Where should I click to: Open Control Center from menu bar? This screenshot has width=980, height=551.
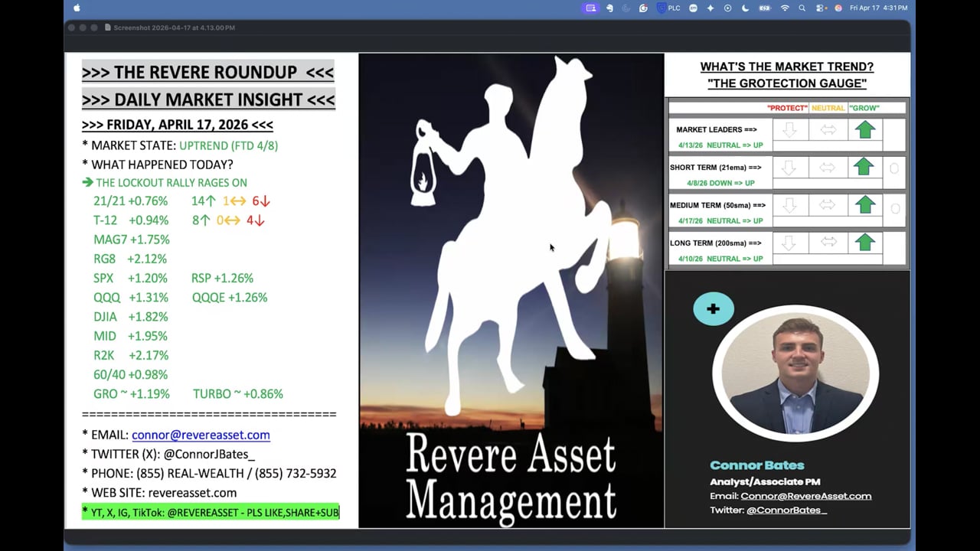point(821,8)
